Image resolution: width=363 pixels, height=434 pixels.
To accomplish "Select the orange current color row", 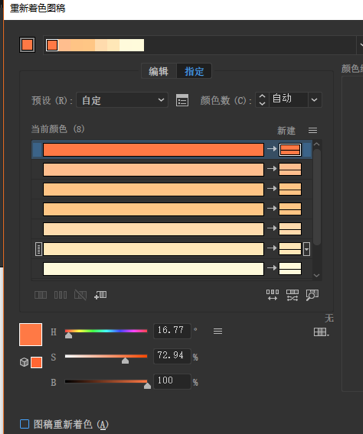I will pyautogui.click(x=153, y=150).
